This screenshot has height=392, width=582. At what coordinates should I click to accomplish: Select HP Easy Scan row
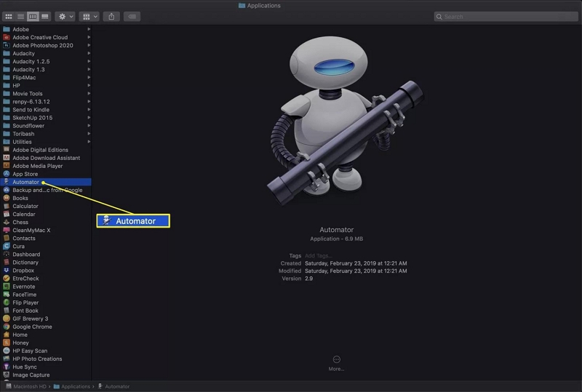click(x=46, y=351)
